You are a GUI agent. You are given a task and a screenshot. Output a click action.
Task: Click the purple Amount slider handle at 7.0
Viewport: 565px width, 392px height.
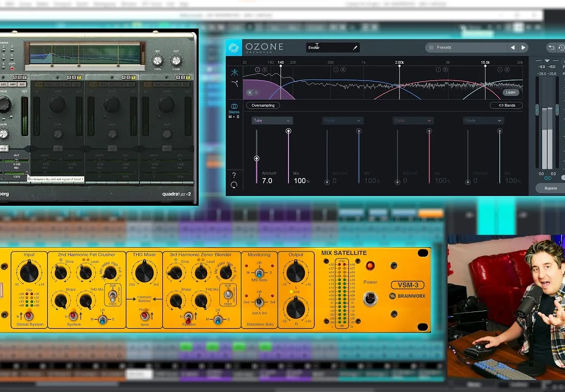click(256, 158)
